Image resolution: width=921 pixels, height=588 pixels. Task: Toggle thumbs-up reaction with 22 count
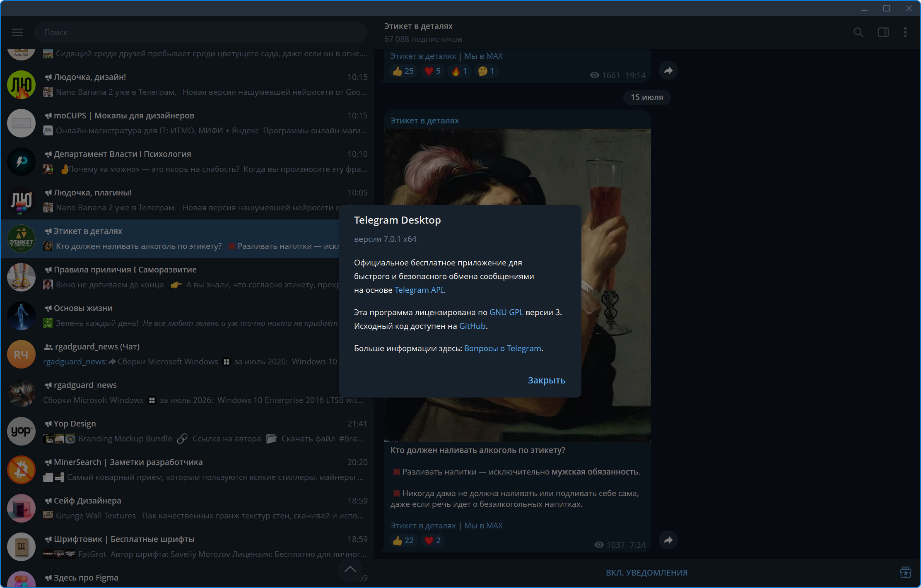(x=403, y=540)
